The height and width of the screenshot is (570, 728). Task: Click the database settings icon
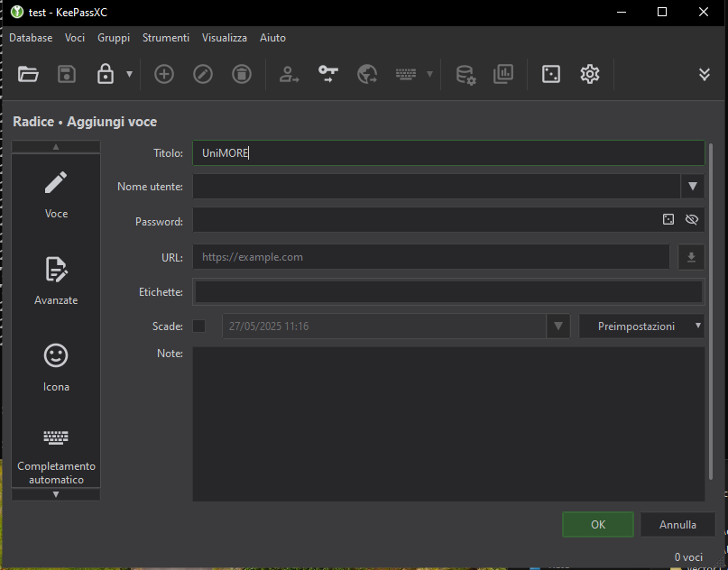465,75
